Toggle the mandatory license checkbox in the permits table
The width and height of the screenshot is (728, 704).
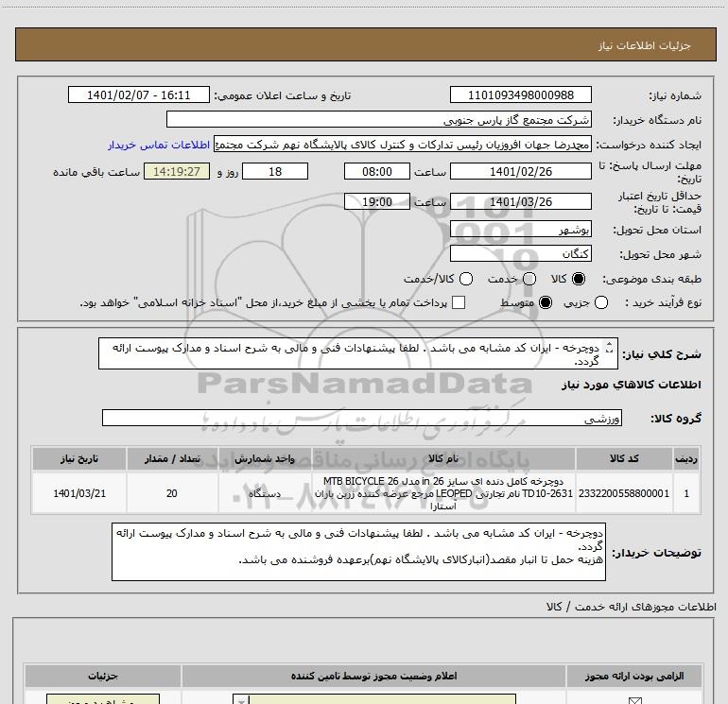pyautogui.click(x=634, y=700)
